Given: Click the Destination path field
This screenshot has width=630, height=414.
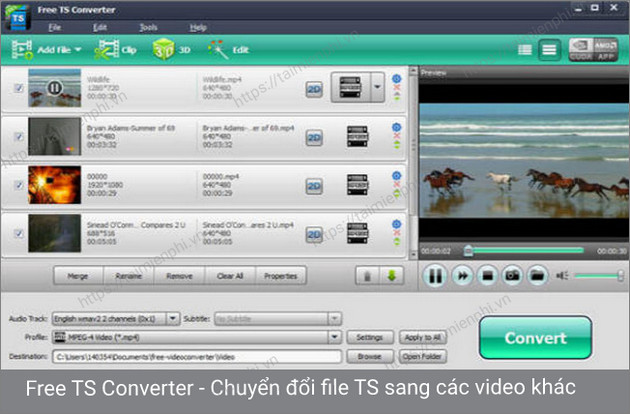Looking at the screenshot, I should (197, 357).
